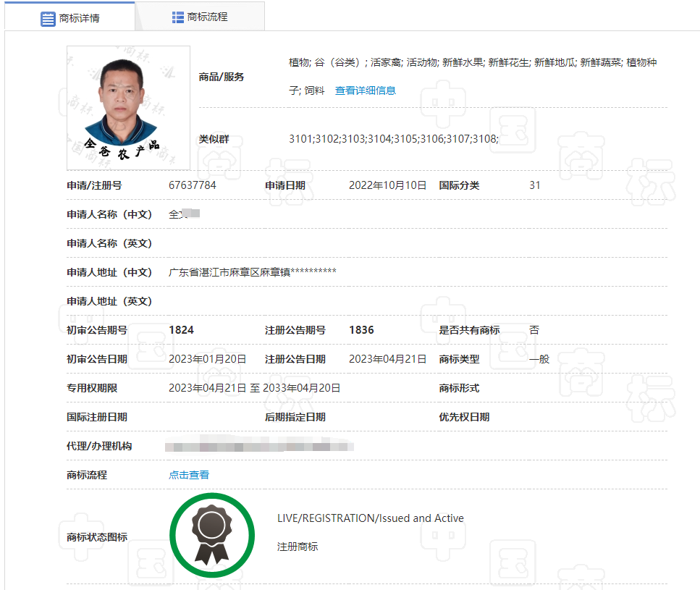Click the list icon on 商标详情 tab
This screenshot has width=700, height=590.
pos(48,18)
